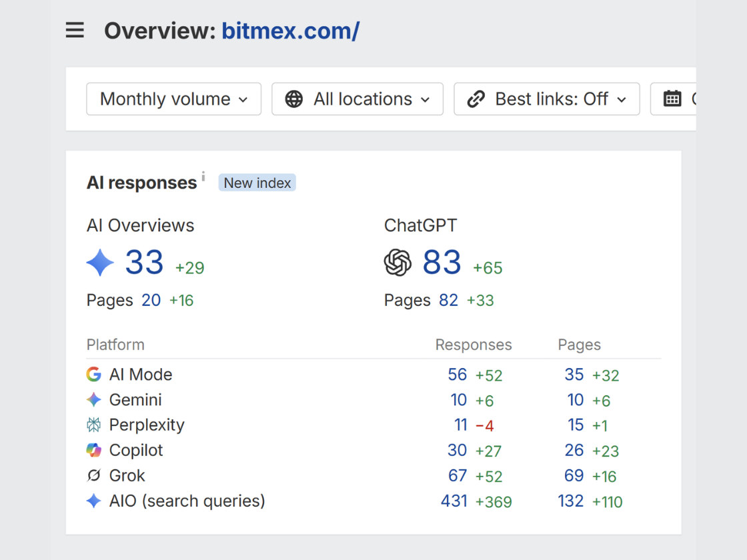Open AI Mode pages value 35

click(x=574, y=374)
